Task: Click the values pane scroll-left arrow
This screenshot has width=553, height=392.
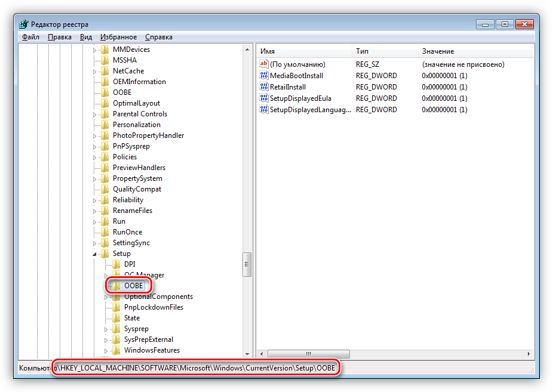Action: coord(262,354)
